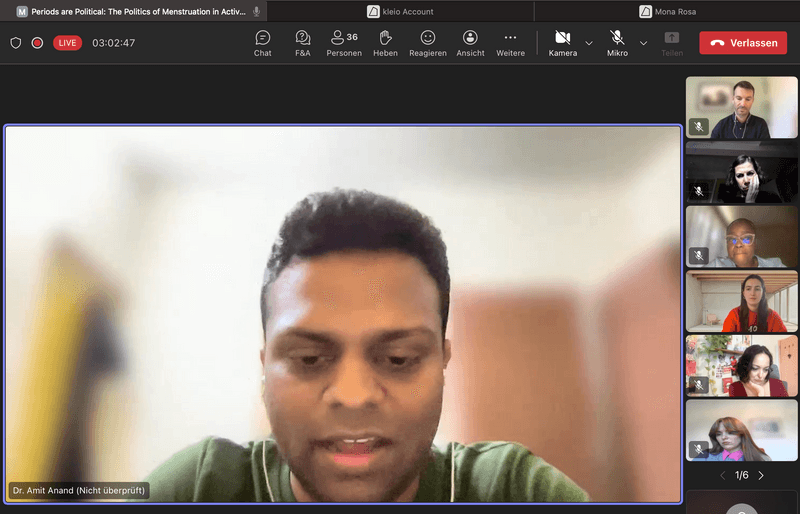Open Weitere more options menu

click(510, 43)
